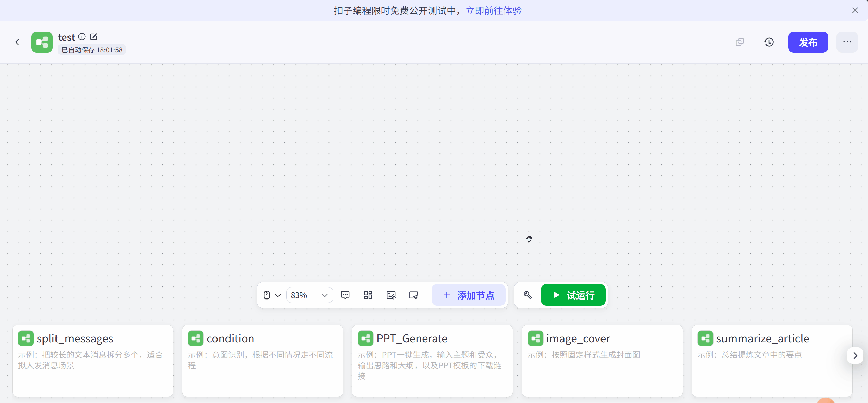Screen dimensions: 868x403
Task: Select the PPT_Generate example card
Action: click(432, 361)
